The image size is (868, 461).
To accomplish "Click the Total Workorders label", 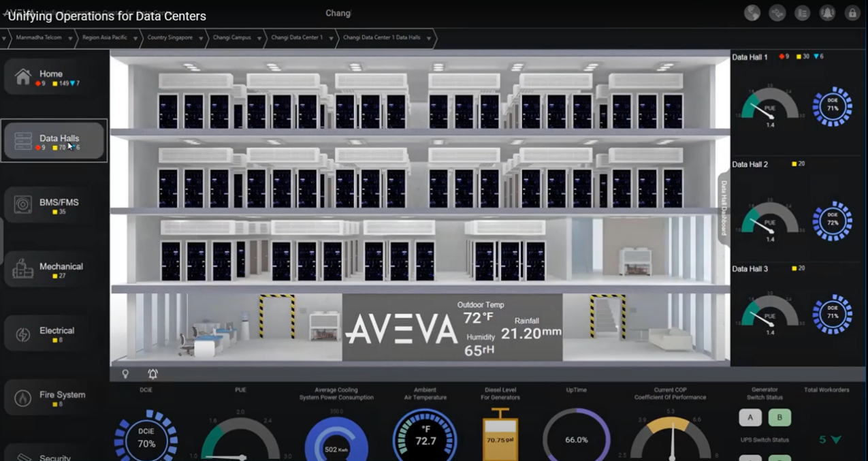I will coord(826,390).
